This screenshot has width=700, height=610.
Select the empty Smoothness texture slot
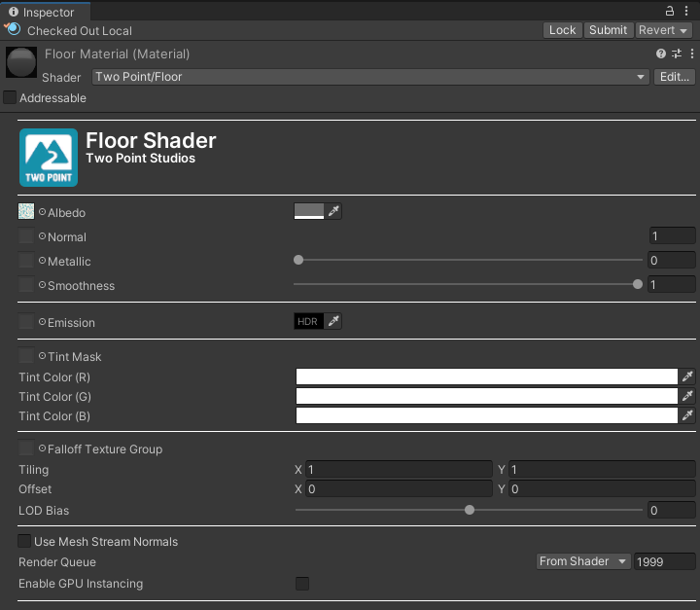click(26, 284)
